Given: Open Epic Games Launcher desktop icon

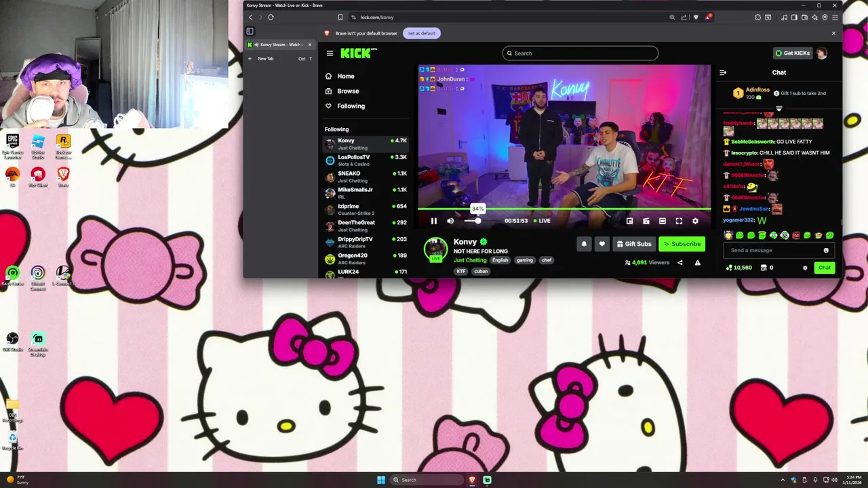Looking at the screenshot, I should point(12,146).
